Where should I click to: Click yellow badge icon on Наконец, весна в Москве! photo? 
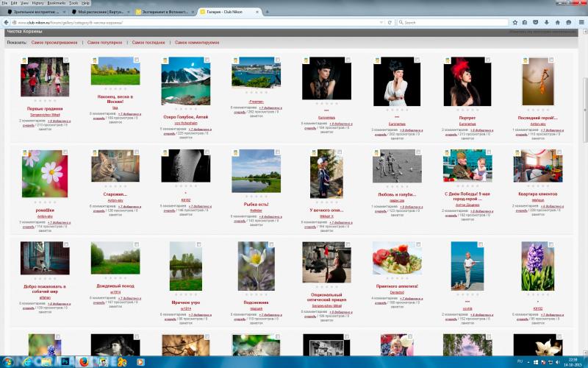point(95,60)
